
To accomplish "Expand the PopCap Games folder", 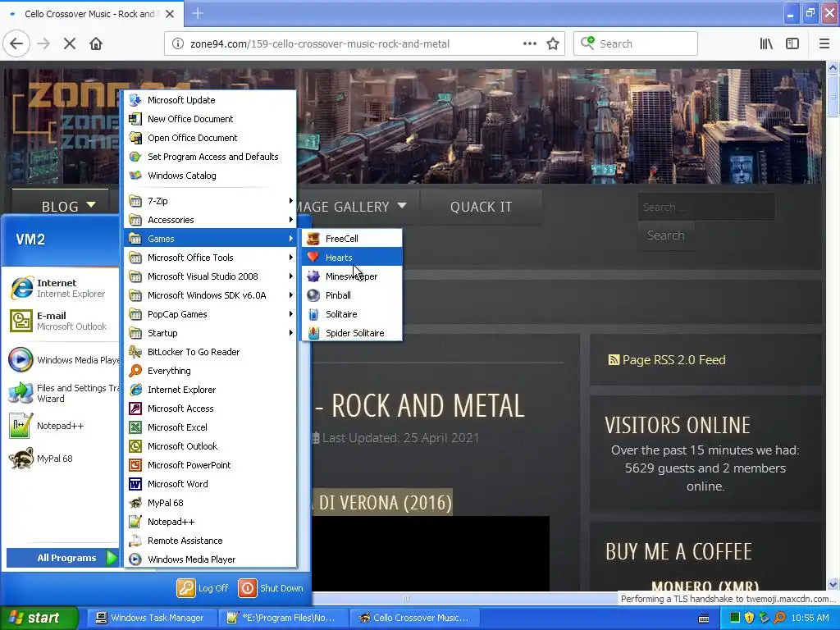I will tap(210, 314).
